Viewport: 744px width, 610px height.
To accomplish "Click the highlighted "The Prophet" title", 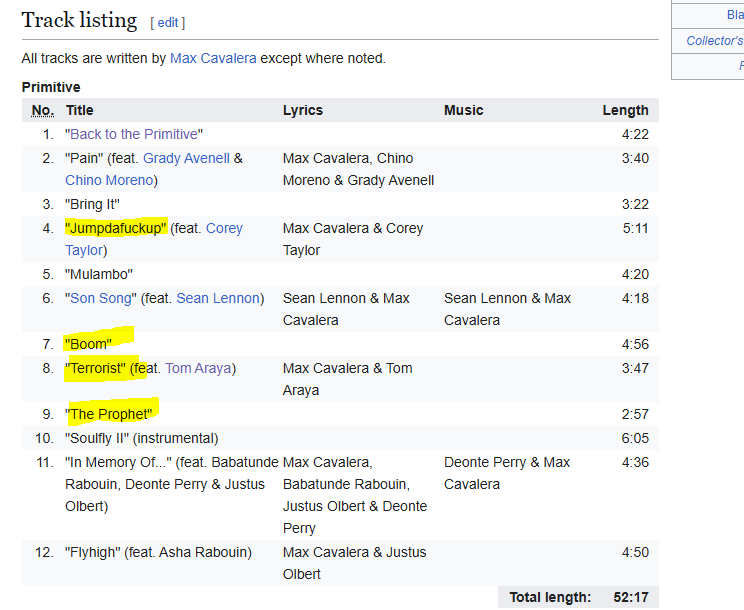I will [x=109, y=415].
